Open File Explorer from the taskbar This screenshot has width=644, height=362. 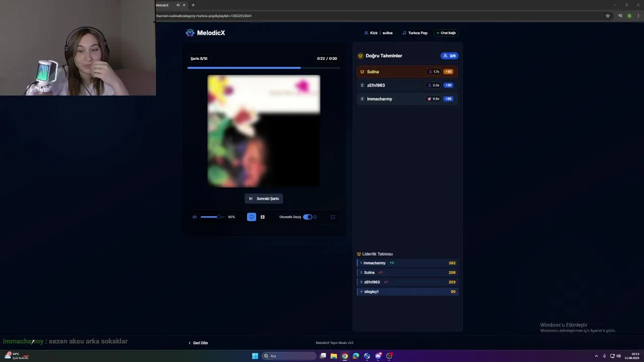(x=334, y=356)
